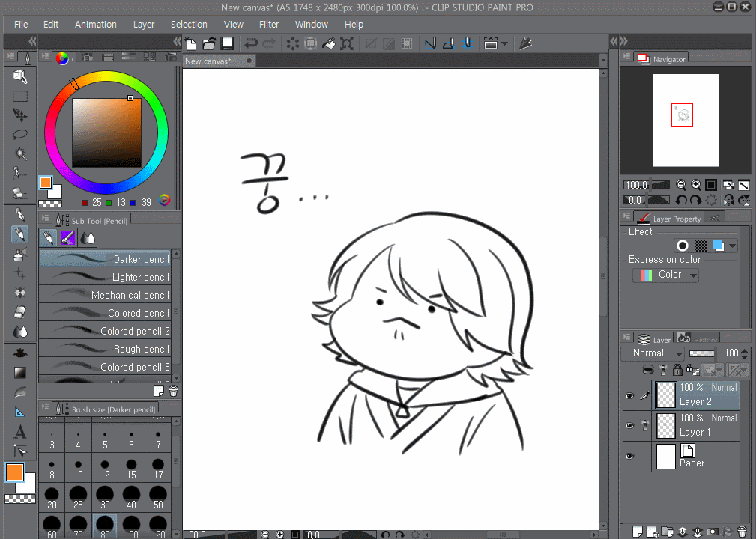Select brush size 15 preset

[132, 469]
